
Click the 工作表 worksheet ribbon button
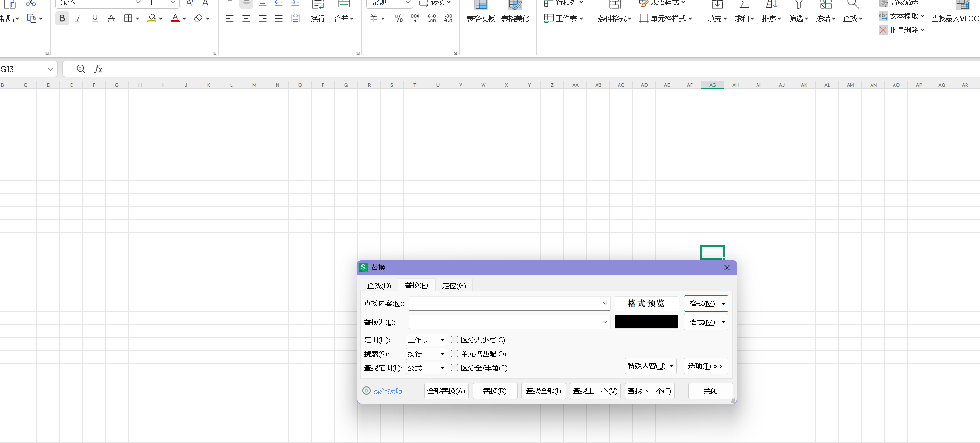[564, 19]
